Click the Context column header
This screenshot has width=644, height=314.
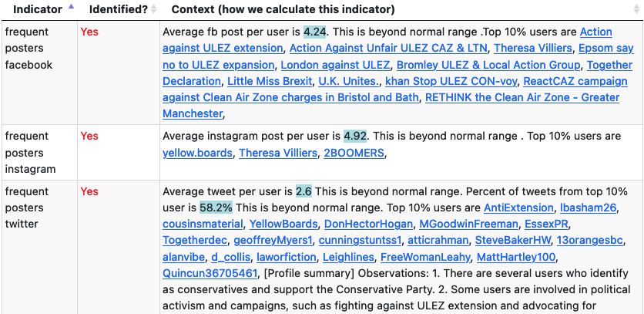(x=283, y=9)
